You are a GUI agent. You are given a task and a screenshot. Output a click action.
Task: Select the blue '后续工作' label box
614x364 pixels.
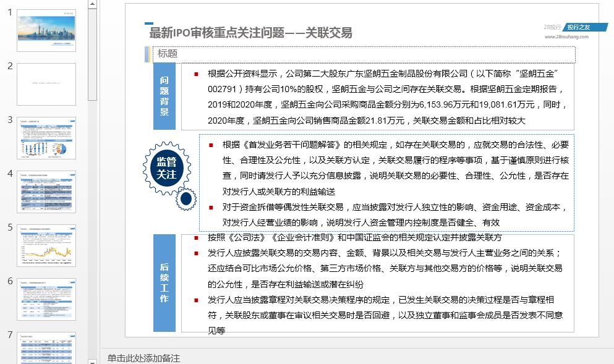click(164, 282)
